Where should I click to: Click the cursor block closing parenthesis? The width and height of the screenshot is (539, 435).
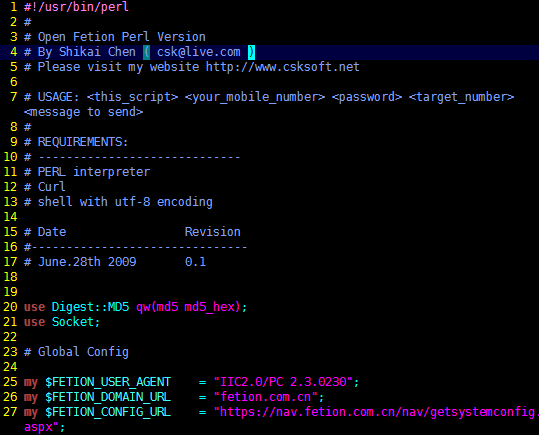coord(251,52)
